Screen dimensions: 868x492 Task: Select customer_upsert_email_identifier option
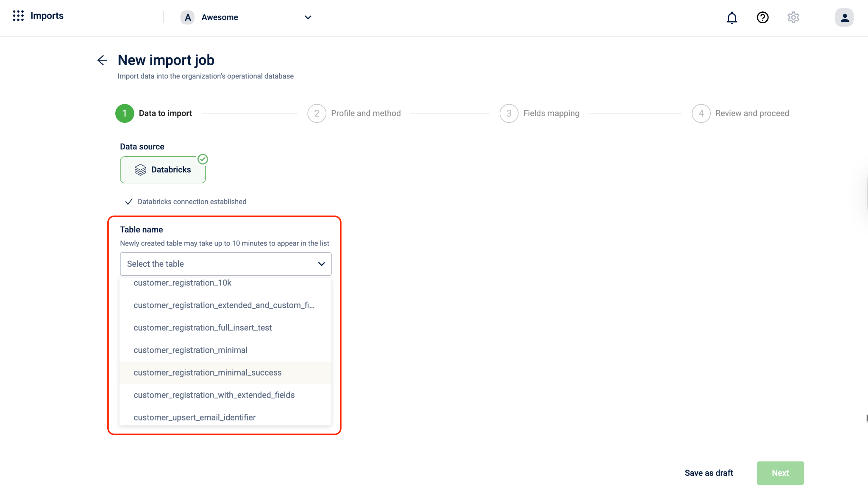(195, 417)
